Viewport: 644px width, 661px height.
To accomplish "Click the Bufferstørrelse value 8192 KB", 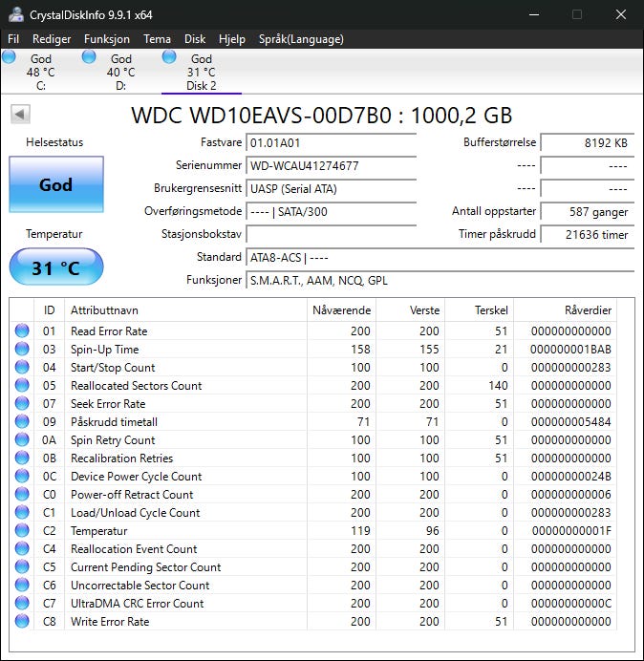I will click(x=588, y=143).
